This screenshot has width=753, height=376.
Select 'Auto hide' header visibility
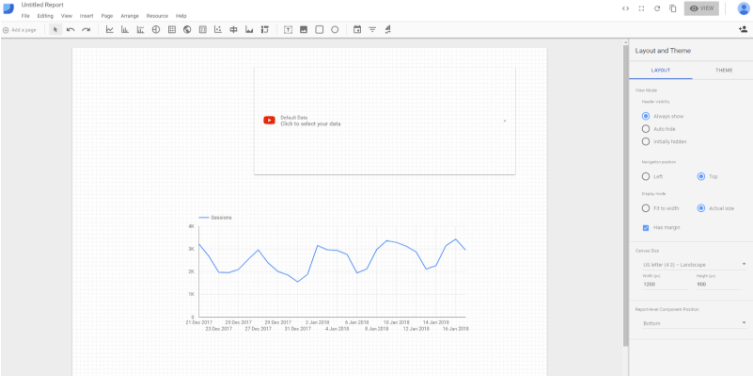(646, 129)
